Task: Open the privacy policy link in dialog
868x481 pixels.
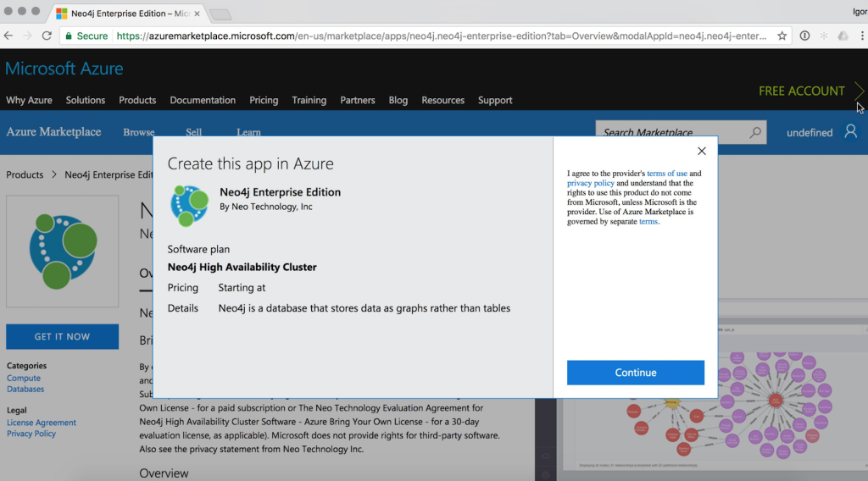Action: tap(591, 183)
